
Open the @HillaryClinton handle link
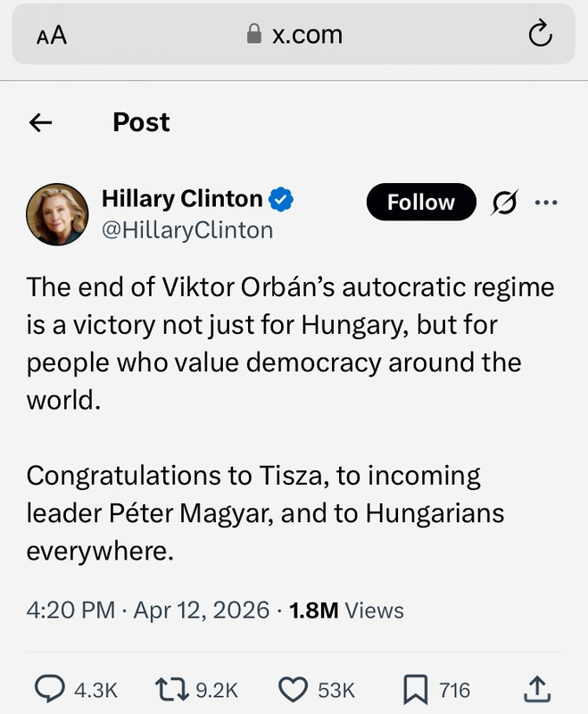coord(187,230)
